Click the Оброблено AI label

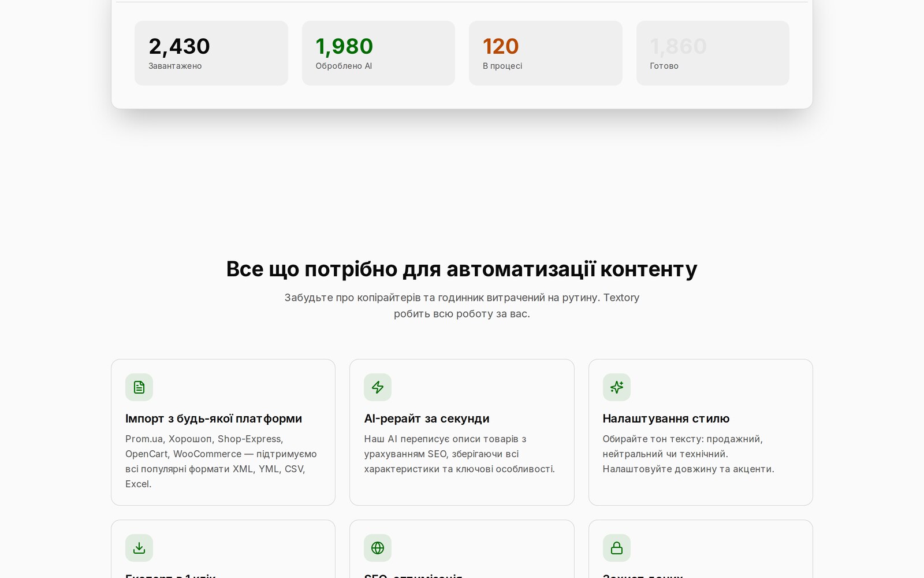click(344, 66)
